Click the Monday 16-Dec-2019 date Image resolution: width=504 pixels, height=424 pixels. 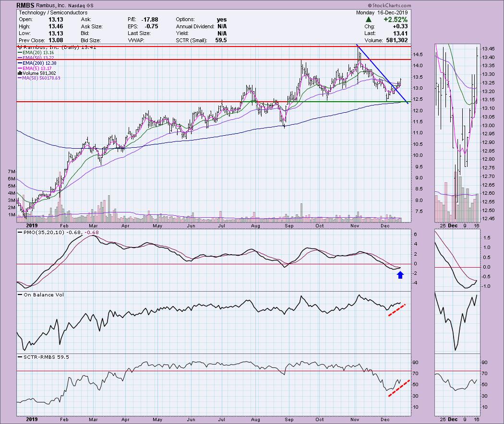(382, 12)
